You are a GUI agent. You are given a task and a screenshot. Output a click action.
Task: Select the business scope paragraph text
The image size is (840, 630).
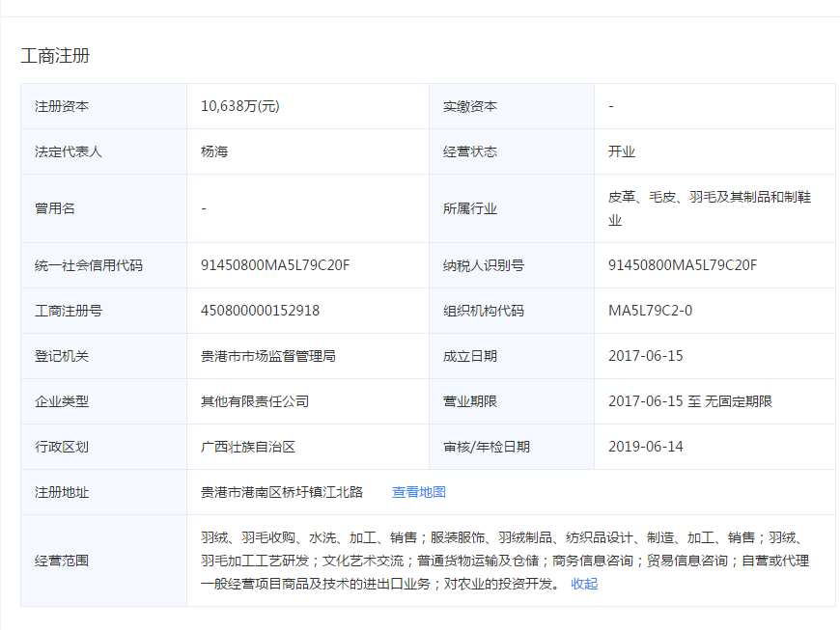pyautogui.click(x=505, y=561)
